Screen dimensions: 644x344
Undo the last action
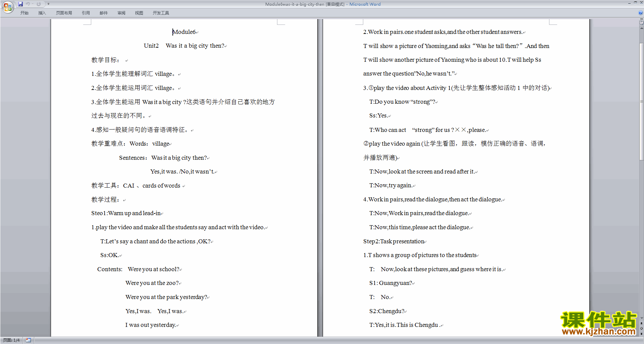point(28,4)
